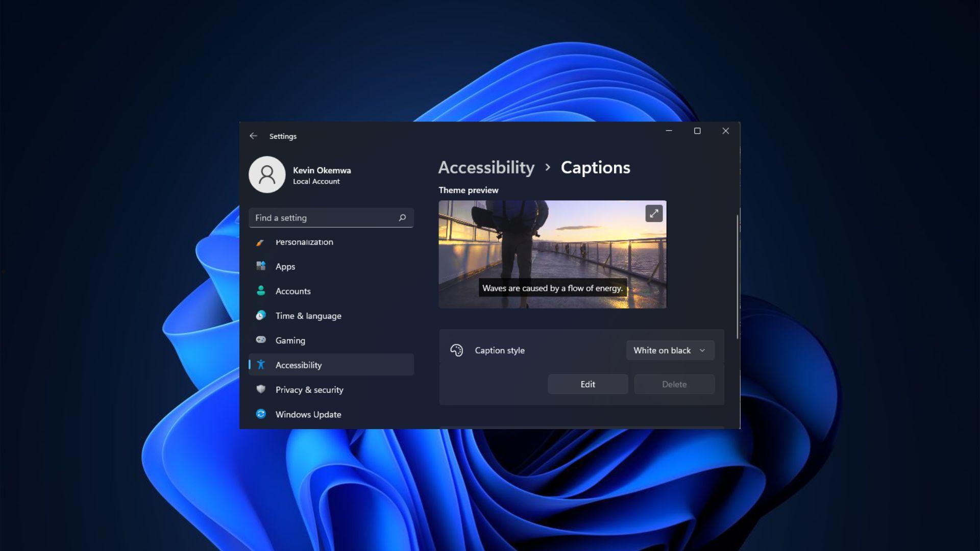Viewport: 980px width, 551px height.
Task: Select the Gaming menu item
Action: tap(290, 340)
